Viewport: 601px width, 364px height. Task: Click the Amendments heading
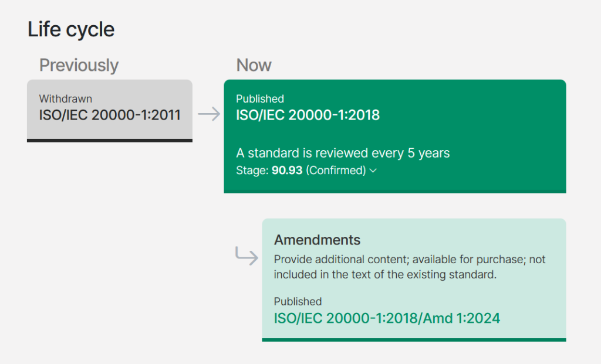(x=317, y=240)
